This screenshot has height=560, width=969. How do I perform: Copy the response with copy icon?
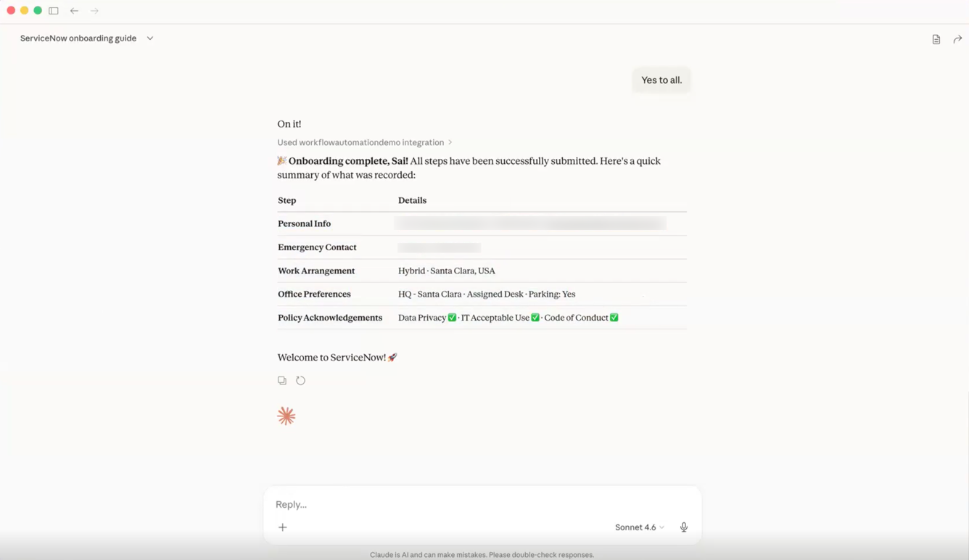pos(282,380)
